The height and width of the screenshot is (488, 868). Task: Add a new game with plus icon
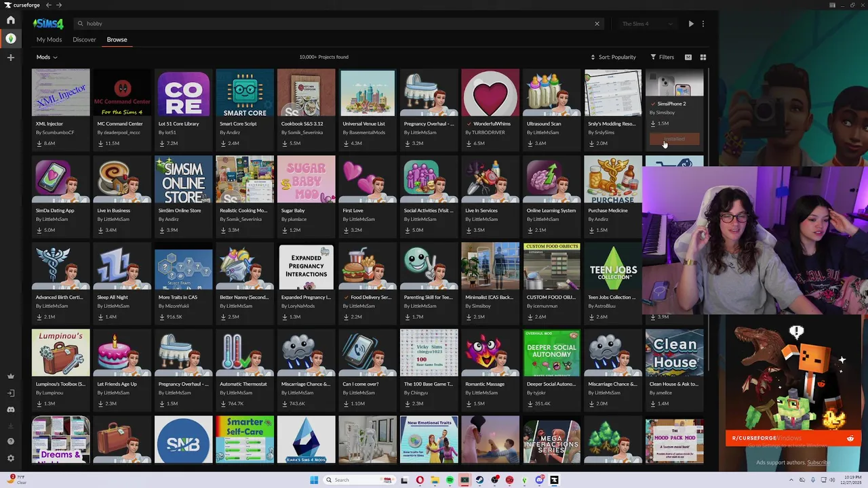coord(10,58)
